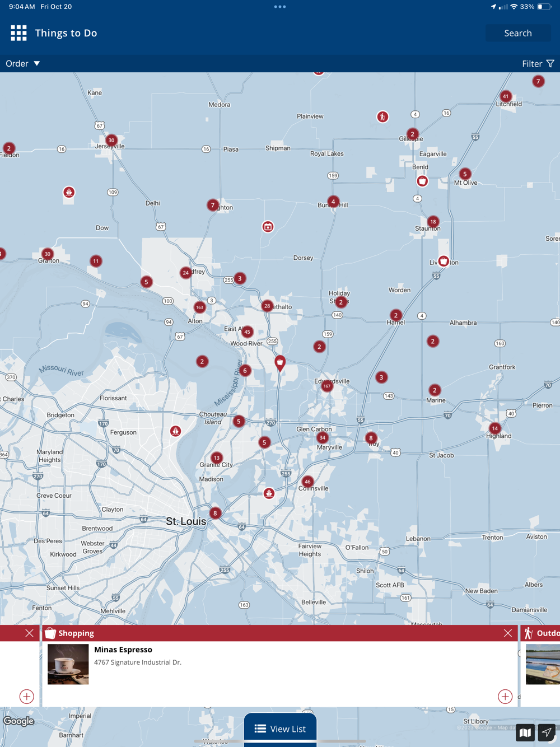Viewport: 560px width, 747px height.
Task: Center map on current location arrow
Action: (547, 732)
